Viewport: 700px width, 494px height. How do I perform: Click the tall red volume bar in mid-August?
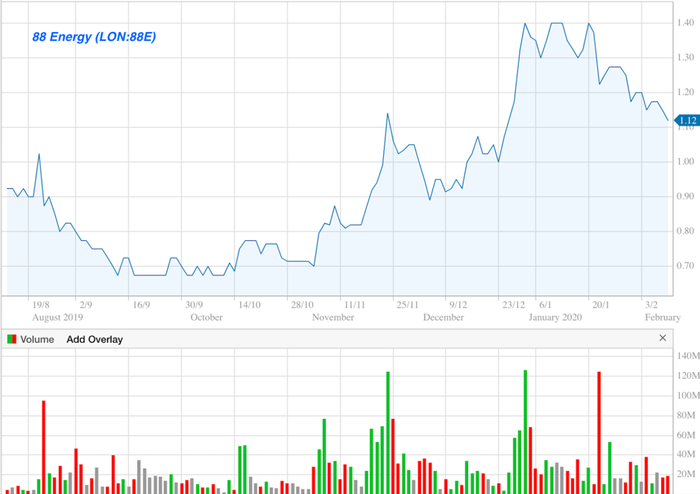(x=44, y=447)
